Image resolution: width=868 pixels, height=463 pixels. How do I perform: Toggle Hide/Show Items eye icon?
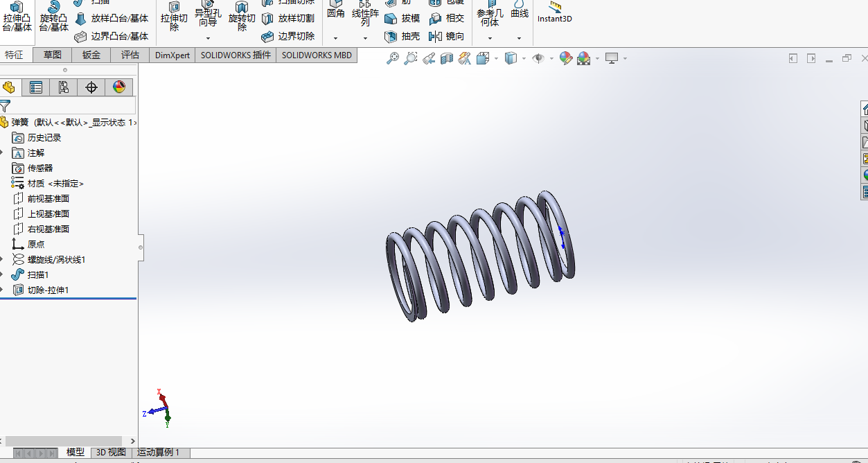pos(539,58)
